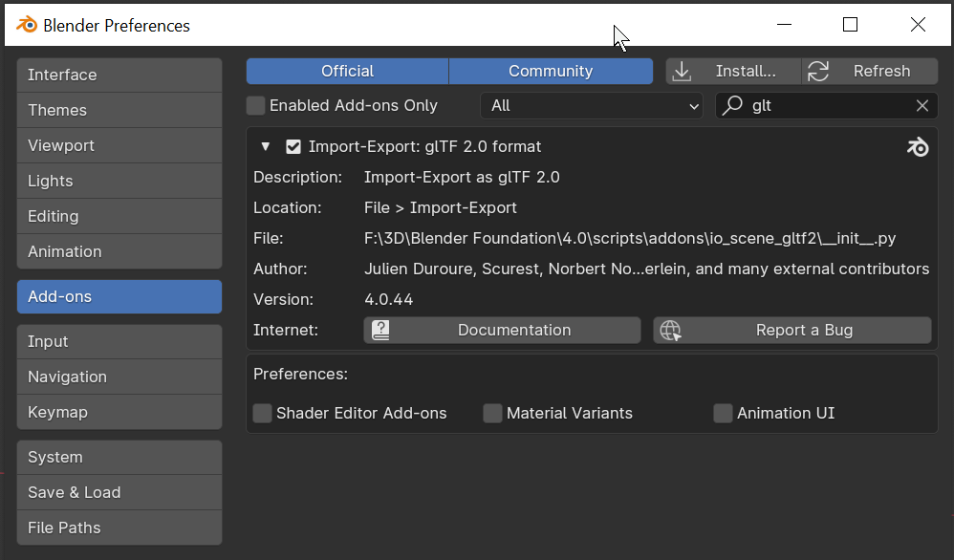Open the Viewport preferences section

click(119, 145)
